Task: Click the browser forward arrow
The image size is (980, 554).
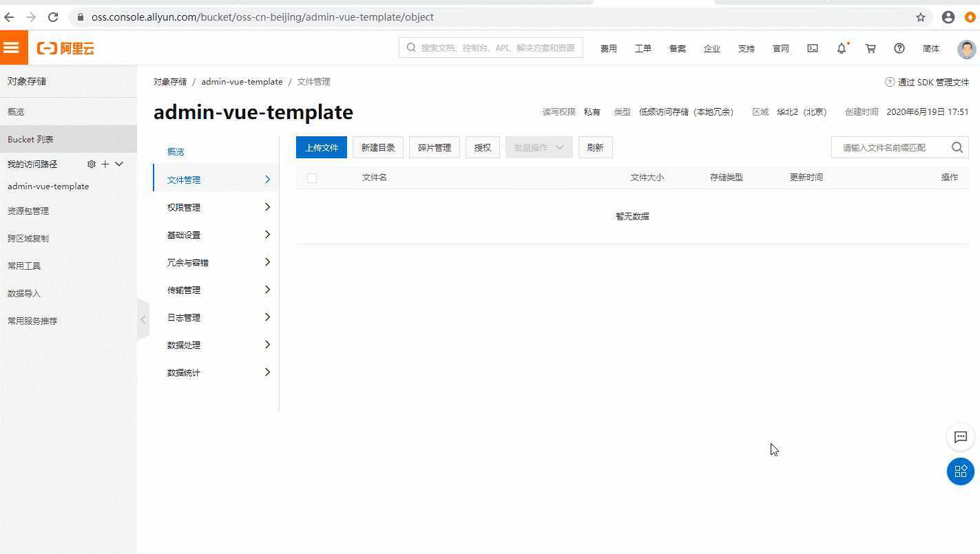Action: click(31, 17)
